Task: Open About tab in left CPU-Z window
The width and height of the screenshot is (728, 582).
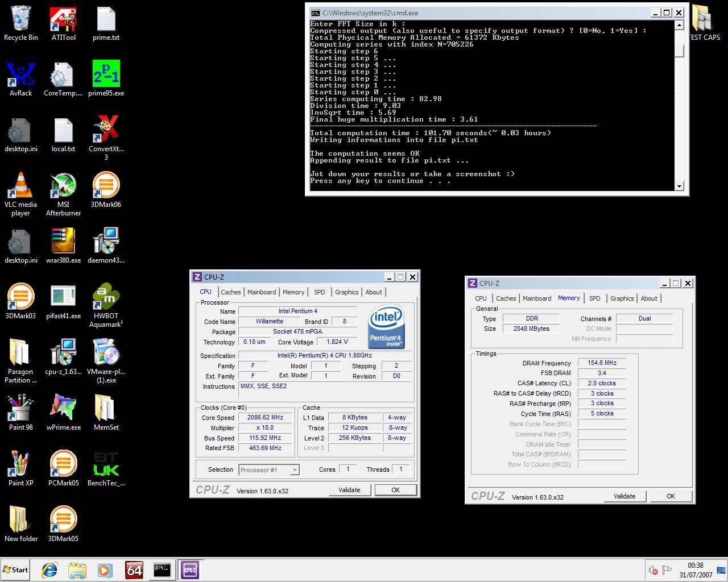Action: (x=374, y=292)
